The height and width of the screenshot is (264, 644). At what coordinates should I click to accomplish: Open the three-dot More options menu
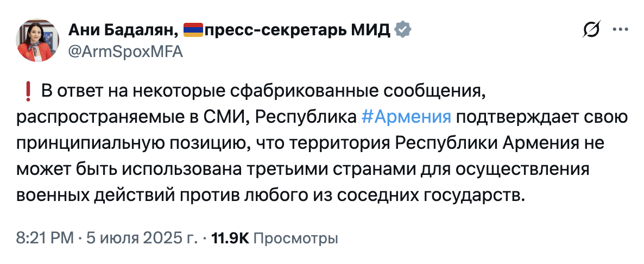620,29
